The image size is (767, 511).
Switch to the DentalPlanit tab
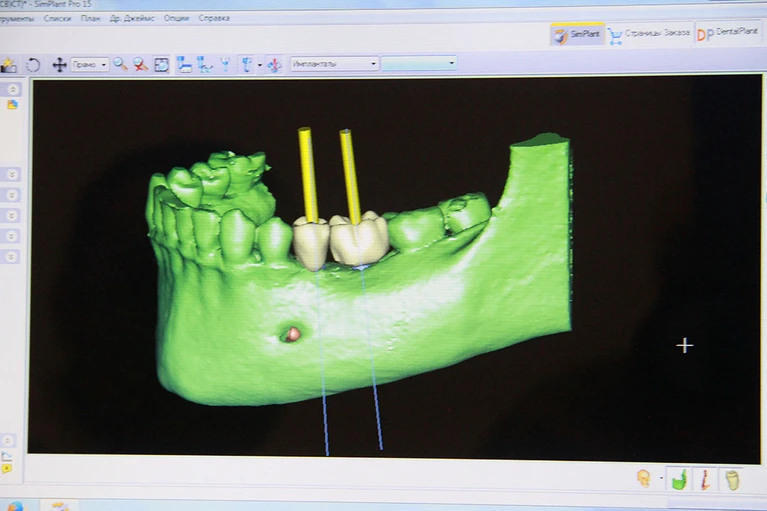click(x=727, y=33)
